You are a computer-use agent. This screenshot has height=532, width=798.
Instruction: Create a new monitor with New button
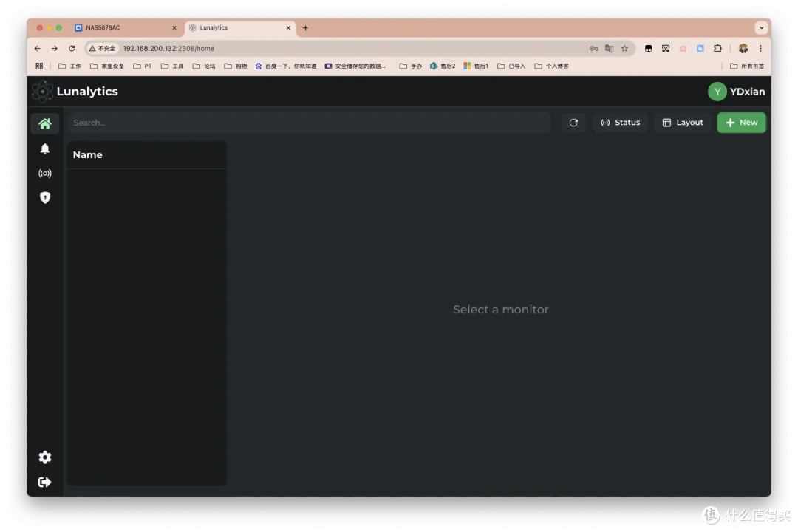(742, 123)
